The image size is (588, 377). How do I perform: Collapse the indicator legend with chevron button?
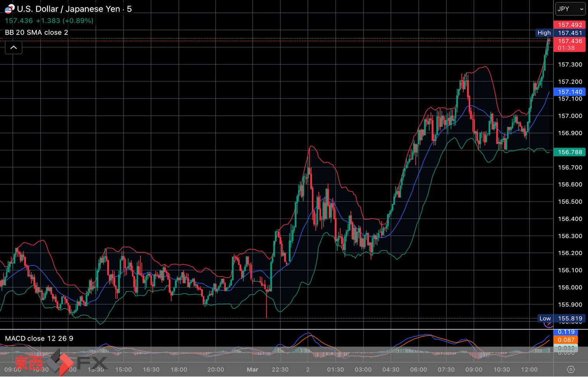[x=14, y=48]
